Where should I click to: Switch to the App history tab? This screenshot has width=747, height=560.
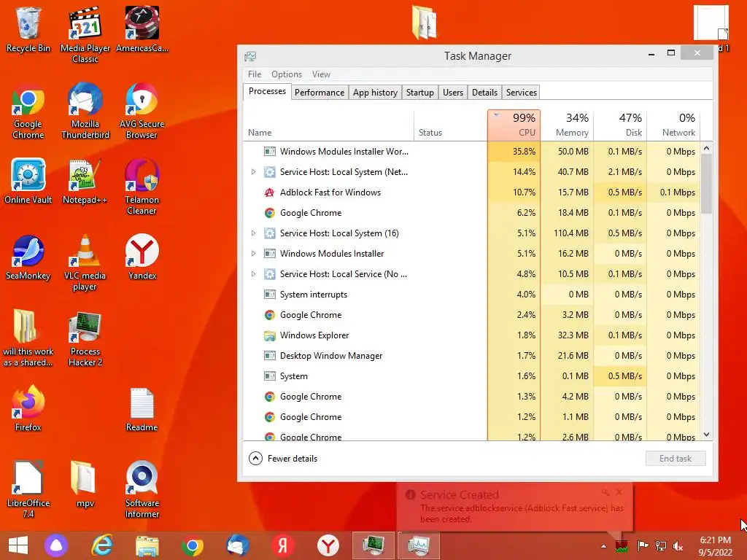376,93
